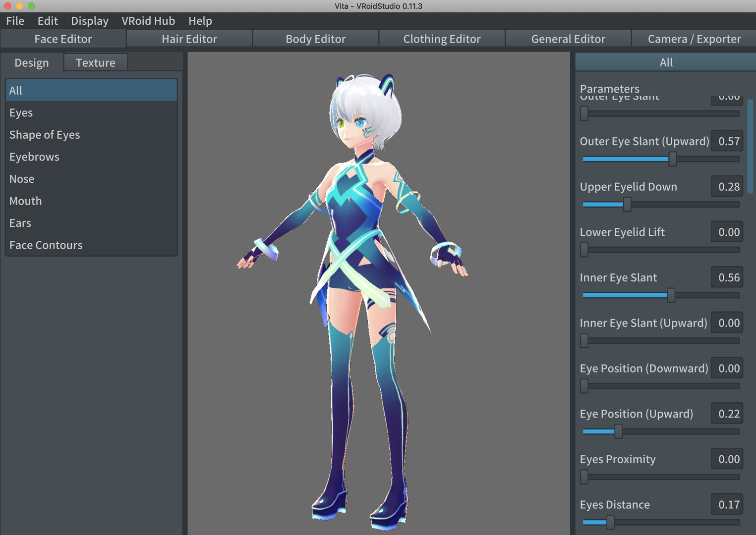Screen dimensions: 756x535
Task: Open the Help menu
Action: (x=200, y=21)
